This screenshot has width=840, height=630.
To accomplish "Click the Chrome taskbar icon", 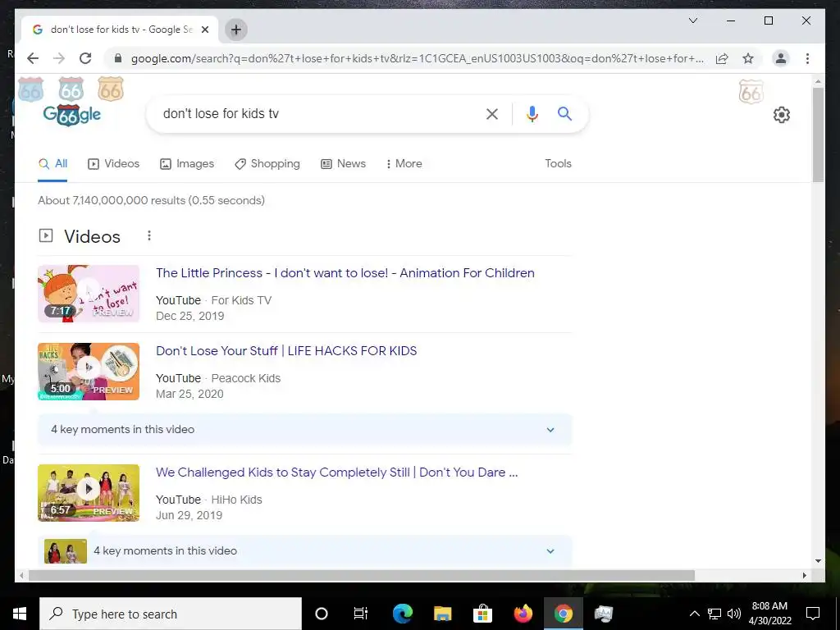I will (563, 614).
